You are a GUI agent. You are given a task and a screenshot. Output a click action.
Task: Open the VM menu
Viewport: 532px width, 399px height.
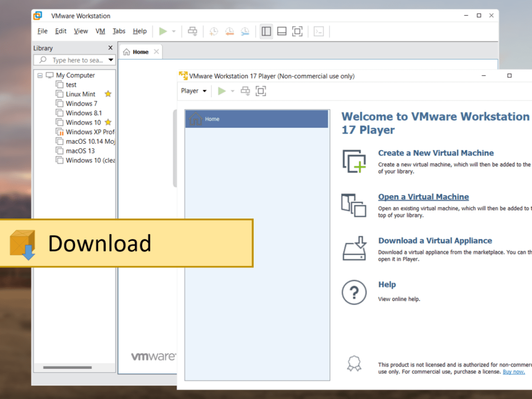click(x=100, y=31)
